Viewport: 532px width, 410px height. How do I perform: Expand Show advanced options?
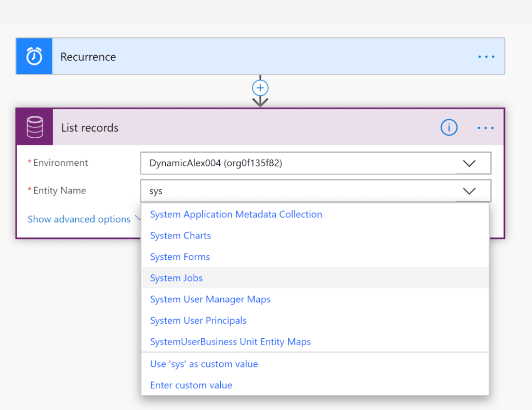pos(79,219)
